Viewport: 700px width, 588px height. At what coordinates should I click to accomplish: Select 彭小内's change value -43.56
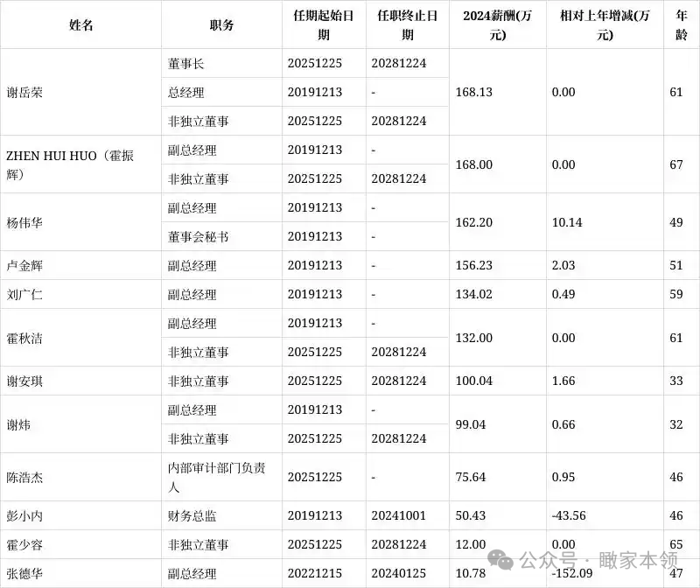point(570,515)
